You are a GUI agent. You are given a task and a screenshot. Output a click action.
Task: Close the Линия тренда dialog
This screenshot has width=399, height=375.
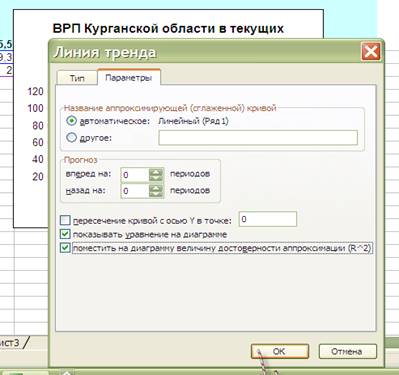click(371, 52)
